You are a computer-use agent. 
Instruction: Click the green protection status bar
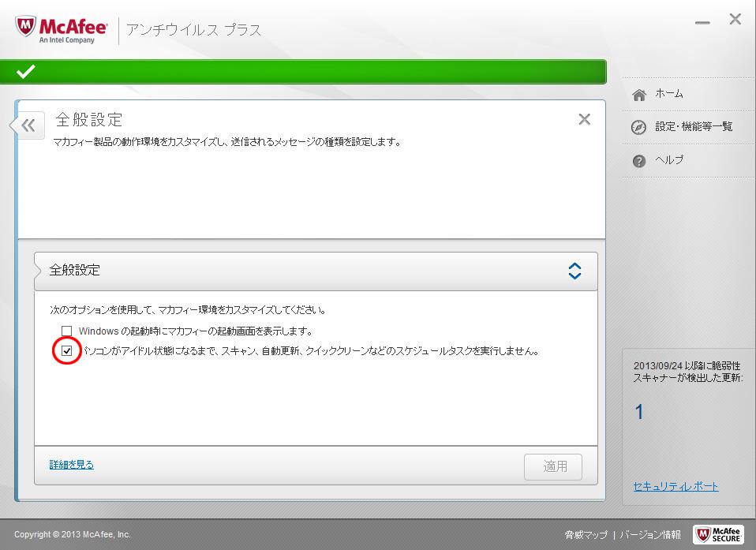[303, 71]
